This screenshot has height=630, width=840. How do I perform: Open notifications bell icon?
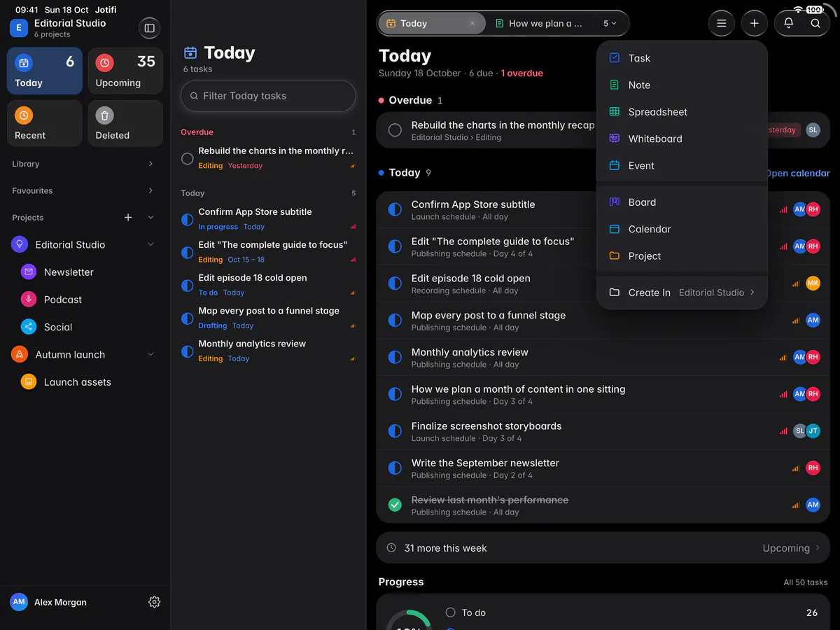coord(788,23)
